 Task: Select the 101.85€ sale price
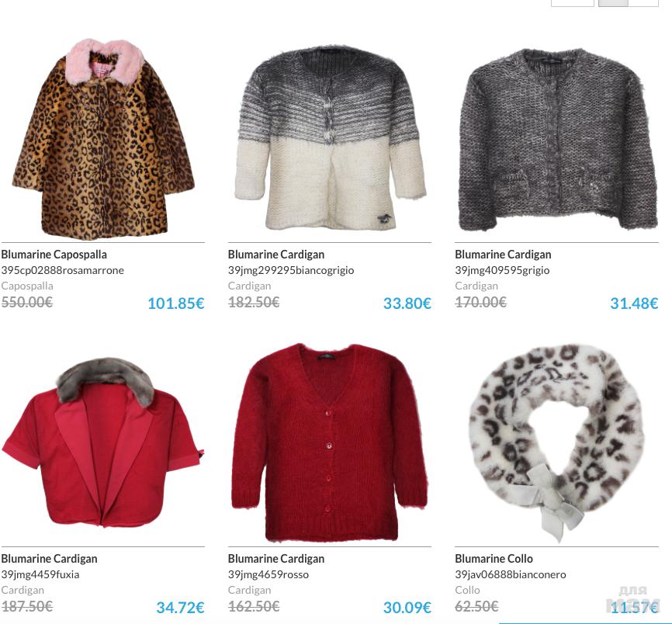(176, 303)
